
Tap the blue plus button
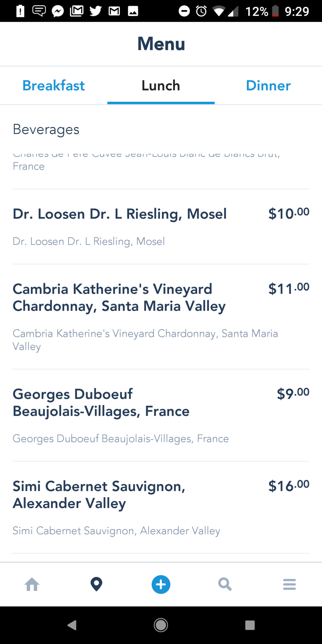click(x=161, y=585)
